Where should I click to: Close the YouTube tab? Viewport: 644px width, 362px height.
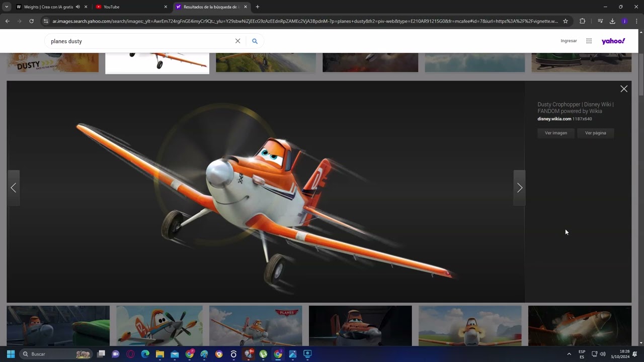166,7
